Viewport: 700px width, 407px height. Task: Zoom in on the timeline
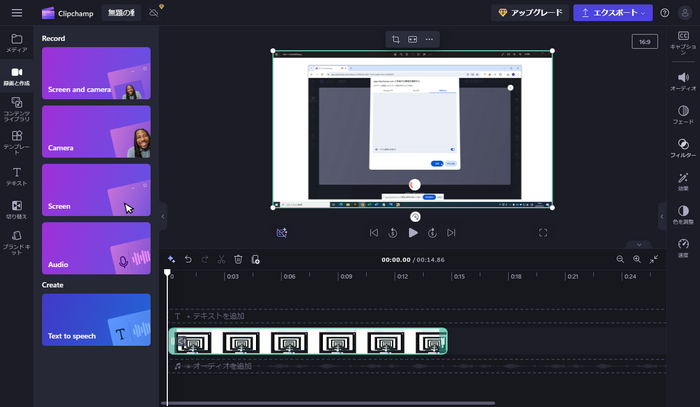[637, 259]
